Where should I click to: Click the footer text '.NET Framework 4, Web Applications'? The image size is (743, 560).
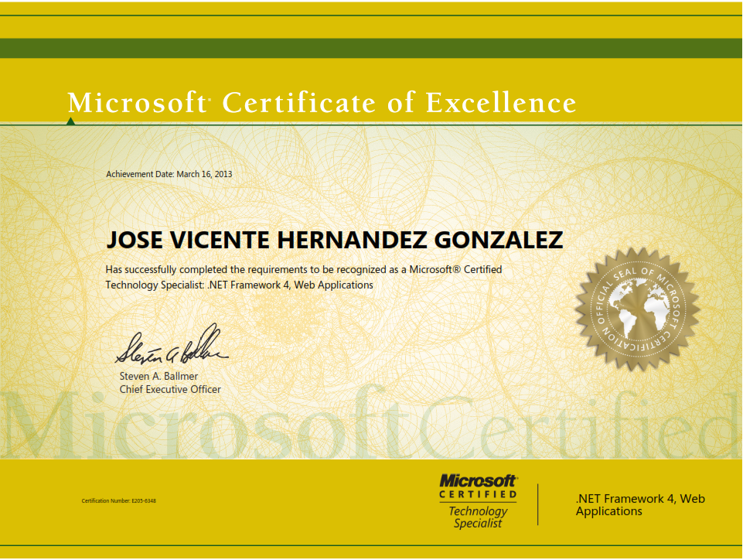pos(640,505)
